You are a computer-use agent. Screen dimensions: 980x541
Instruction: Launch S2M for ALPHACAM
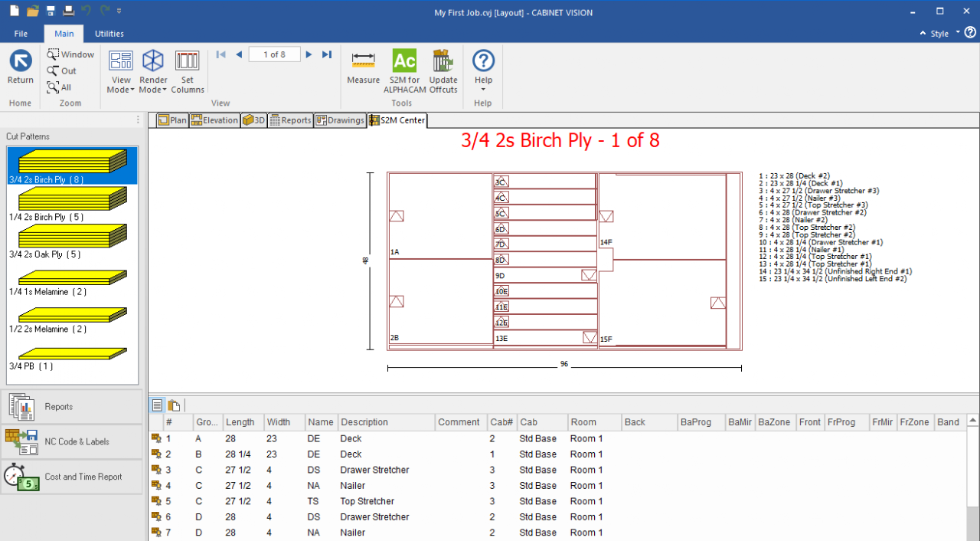tap(404, 72)
